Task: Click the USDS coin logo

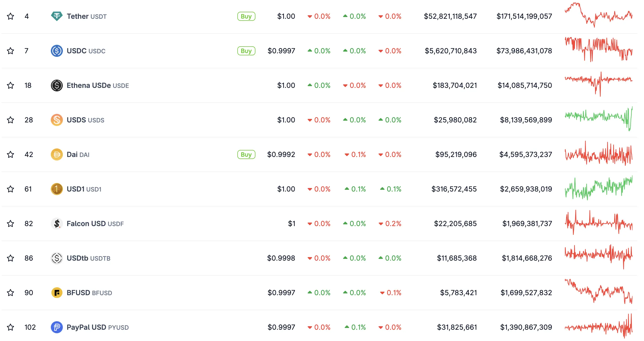Action: 57,120
